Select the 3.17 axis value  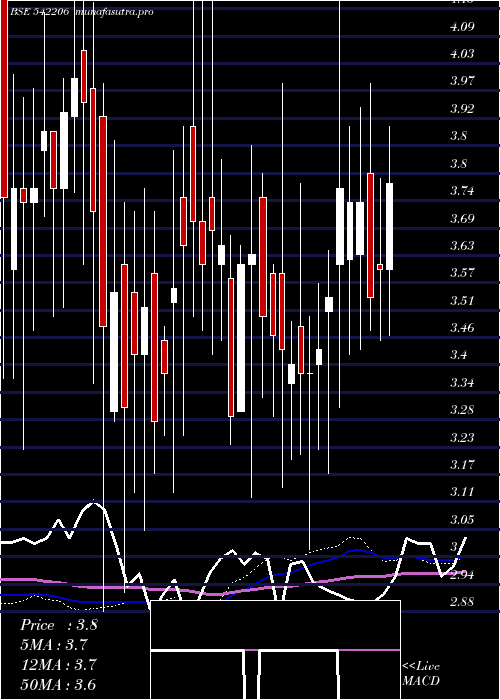462,465
